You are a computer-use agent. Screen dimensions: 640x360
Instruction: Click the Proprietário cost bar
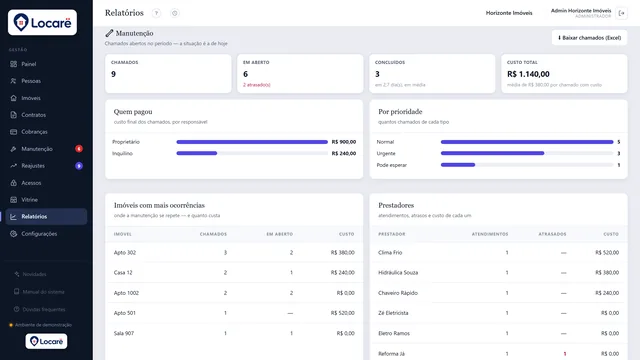(252, 142)
